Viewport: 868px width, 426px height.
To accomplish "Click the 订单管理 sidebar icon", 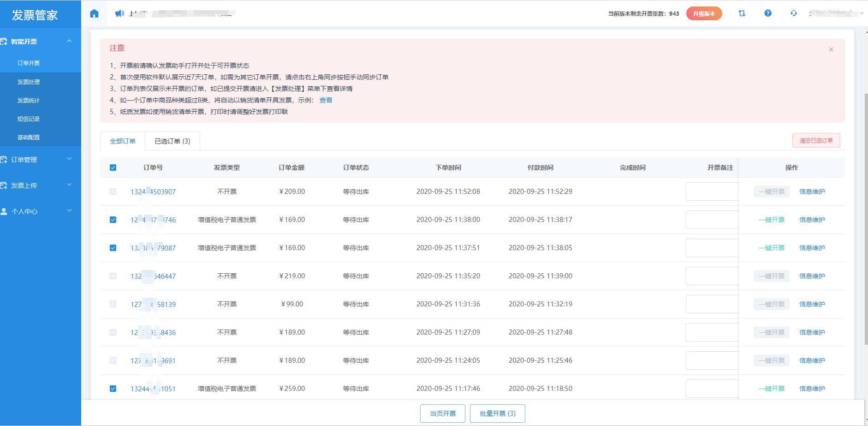I will click(4, 160).
